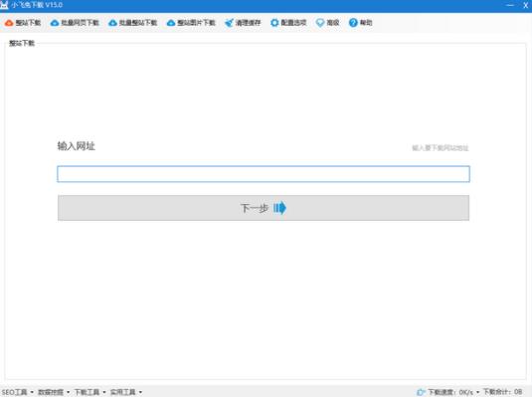The image size is (532, 397).
Task: Open 配置选项 gear settings icon
Action: tap(274, 23)
